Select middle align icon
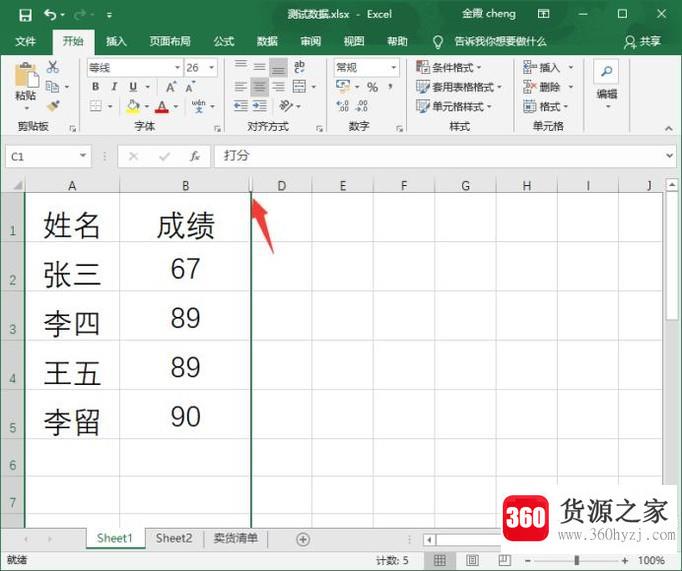The image size is (682, 571). [260, 67]
